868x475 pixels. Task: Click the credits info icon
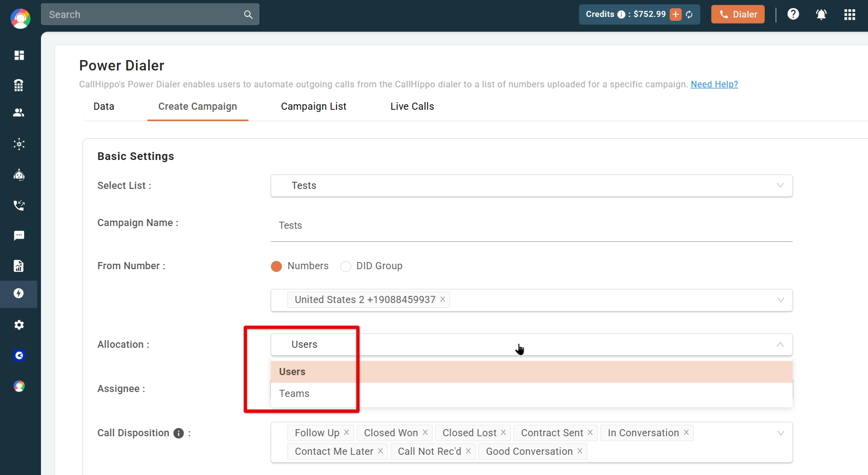[x=621, y=15]
